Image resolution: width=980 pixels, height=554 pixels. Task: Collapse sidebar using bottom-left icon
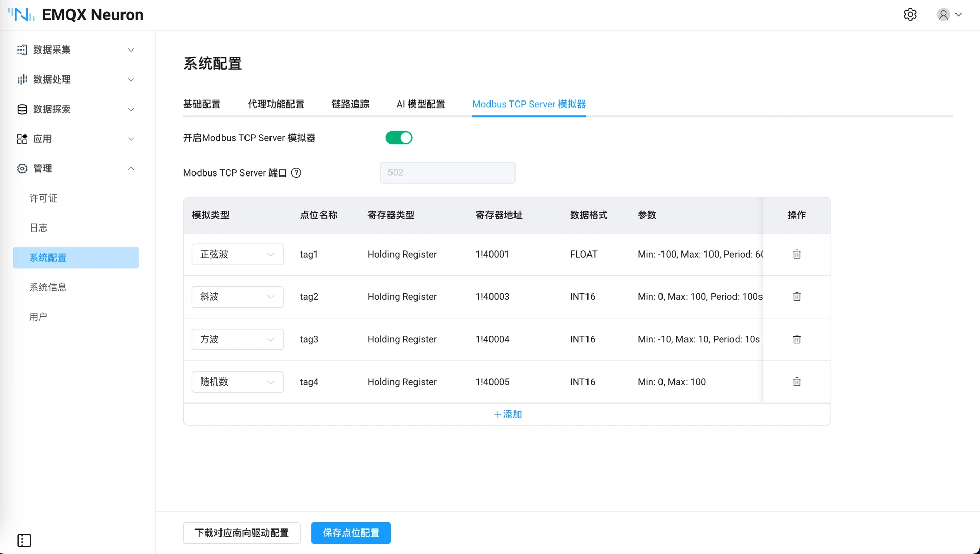pyautogui.click(x=24, y=540)
